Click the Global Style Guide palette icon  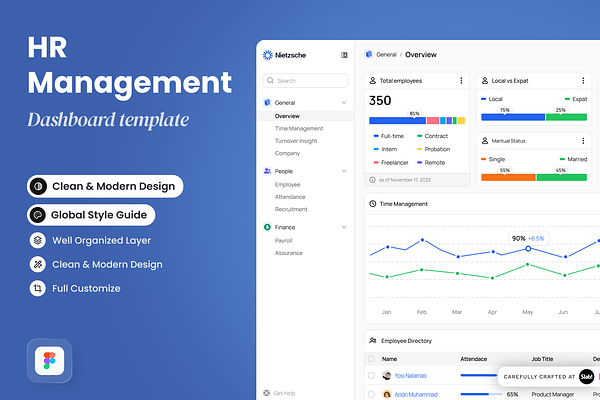click(38, 215)
